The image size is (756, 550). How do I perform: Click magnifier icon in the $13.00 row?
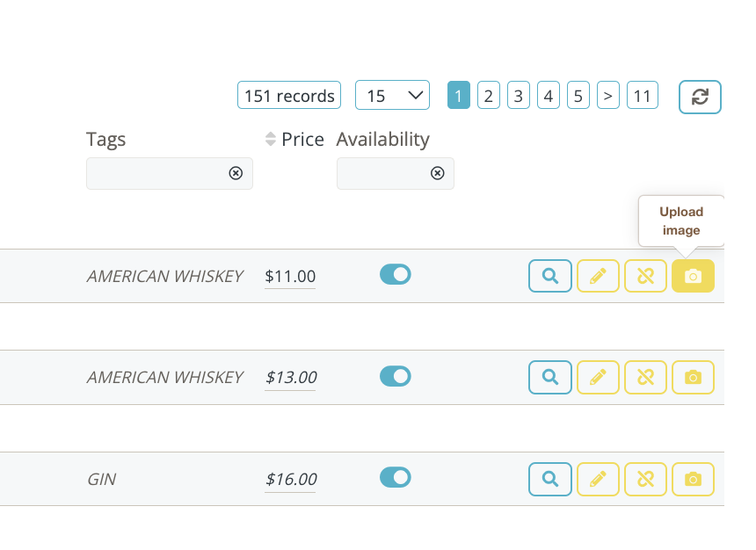[550, 377]
